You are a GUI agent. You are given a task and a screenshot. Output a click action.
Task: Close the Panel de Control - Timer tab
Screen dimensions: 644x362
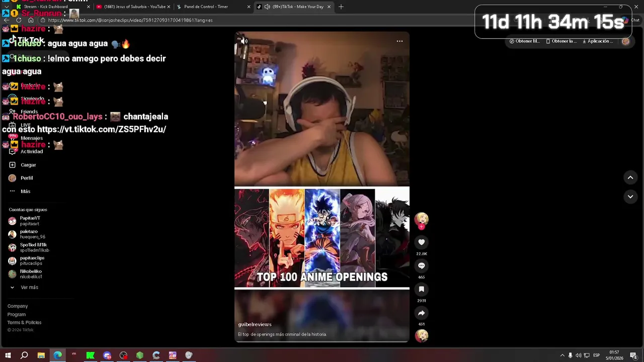tap(249, 7)
